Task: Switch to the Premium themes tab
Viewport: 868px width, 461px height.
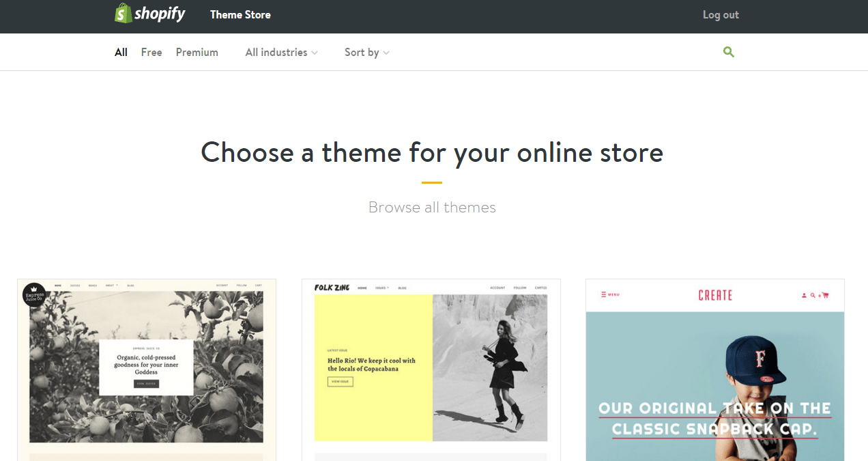Action: [x=197, y=53]
